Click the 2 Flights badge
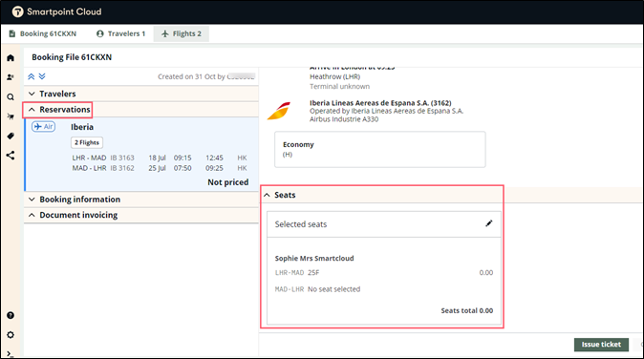Screen dimensions: 644x359 click(87, 143)
